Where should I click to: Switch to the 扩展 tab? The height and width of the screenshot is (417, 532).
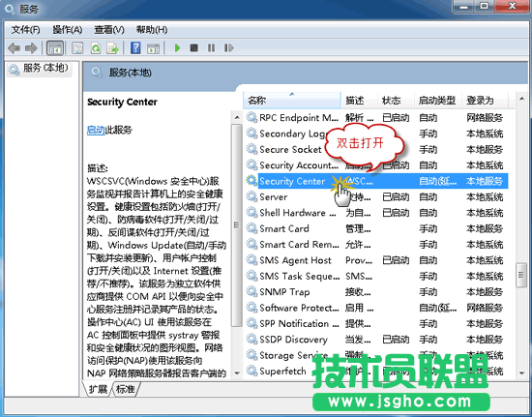click(x=98, y=389)
